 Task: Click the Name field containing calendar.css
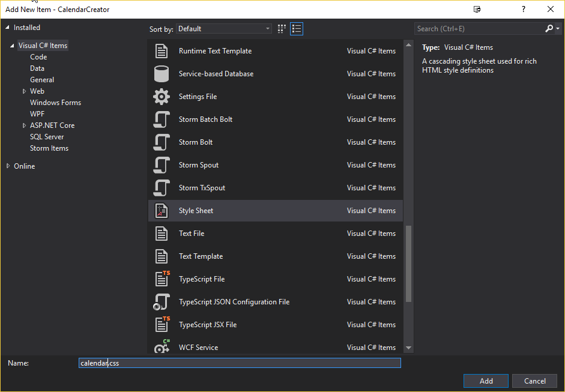point(240,363)
